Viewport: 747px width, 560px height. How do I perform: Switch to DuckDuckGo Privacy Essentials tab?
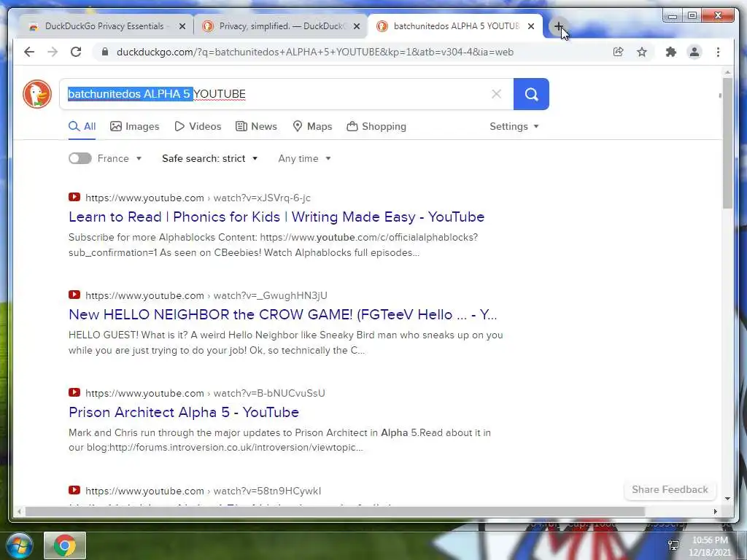coord(106,26)
